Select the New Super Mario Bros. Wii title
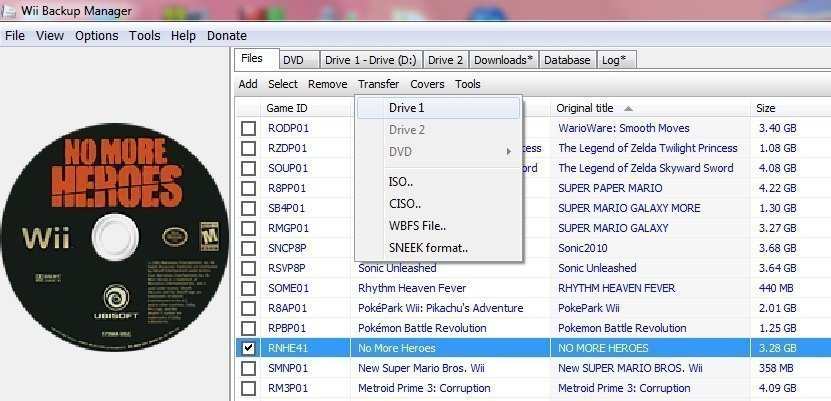This screenshot has height=401, width=831. pyautogui.click(x=421, y=368)
